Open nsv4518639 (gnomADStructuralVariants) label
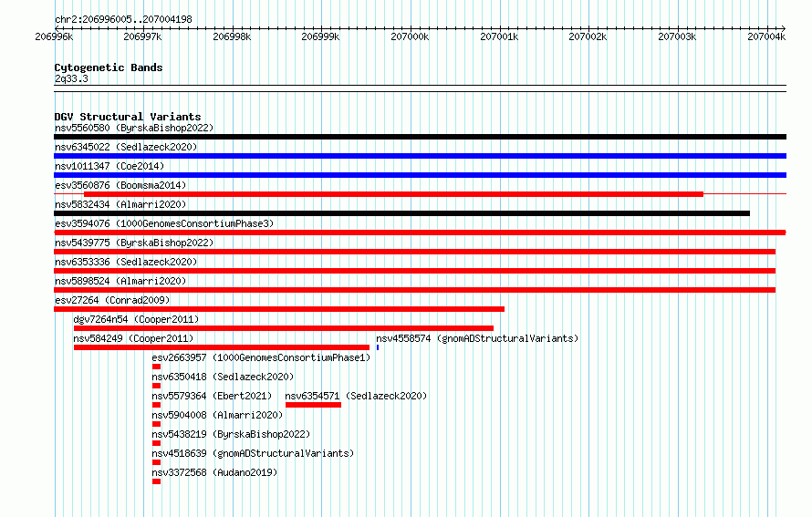Image resolution: width=812 pixels, height=517 pixels. [x=253, y=453]
